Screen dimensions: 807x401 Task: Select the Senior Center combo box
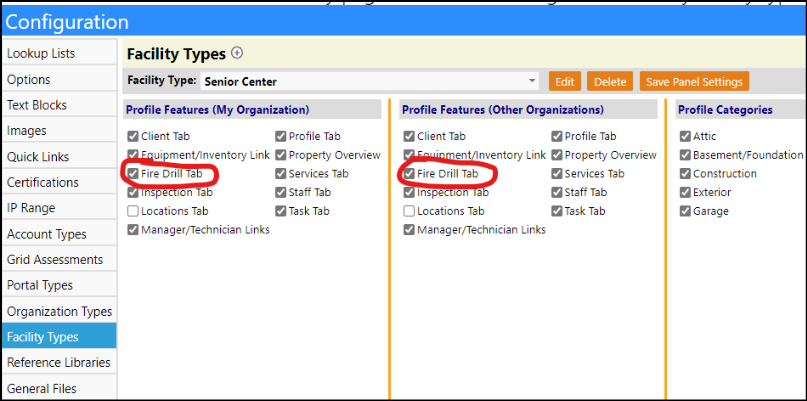pyautogui.click(x=370, y=81)
